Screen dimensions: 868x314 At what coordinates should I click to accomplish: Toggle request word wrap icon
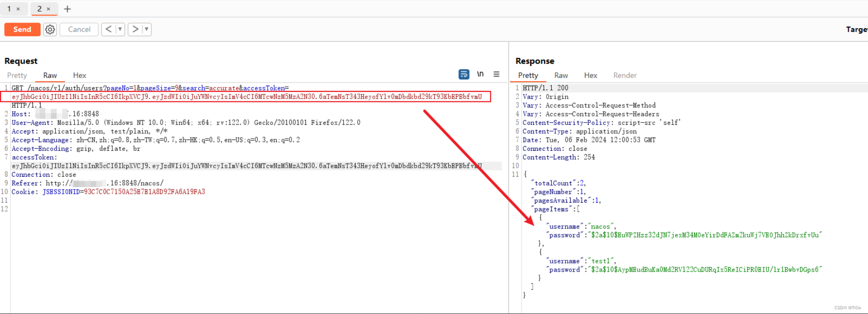point(464,74)
